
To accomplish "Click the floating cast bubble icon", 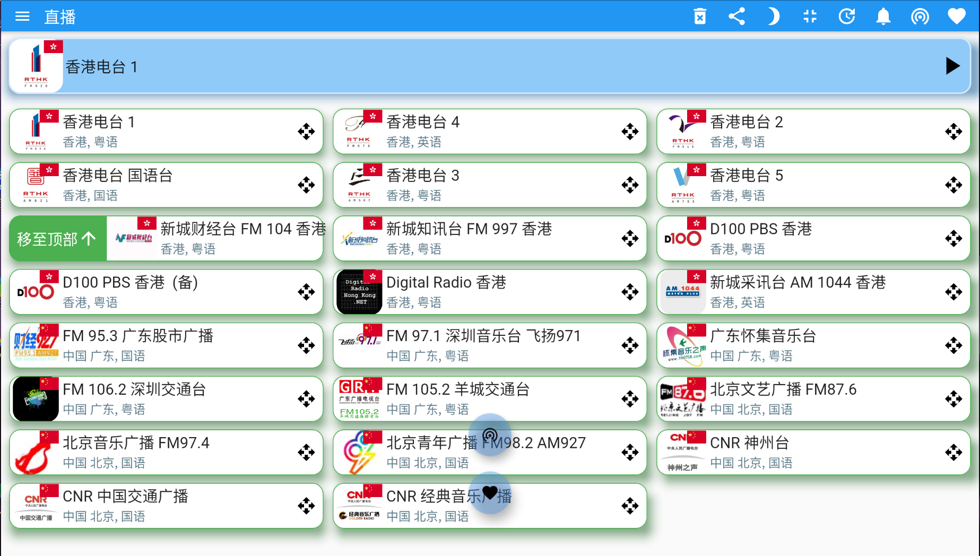I will click(490, 436).
